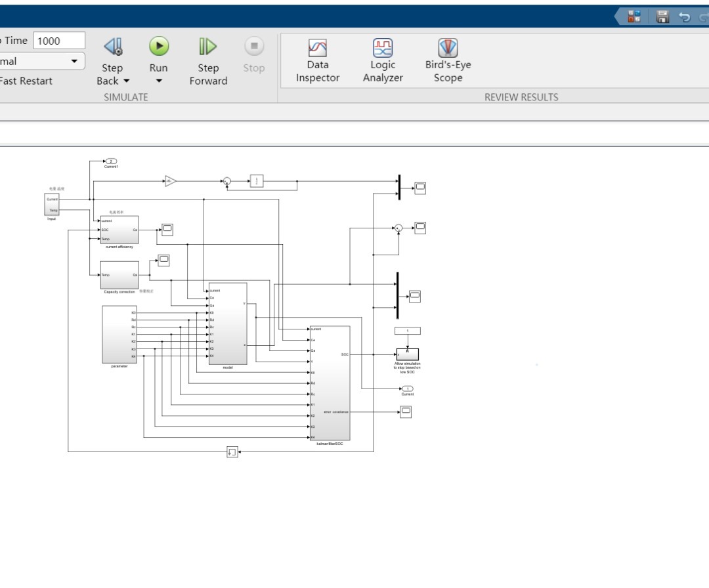The width and height of the screenshot is (709, 588).
Task: Select the round subtract block near right scope
Action: [x=398, y=228]
